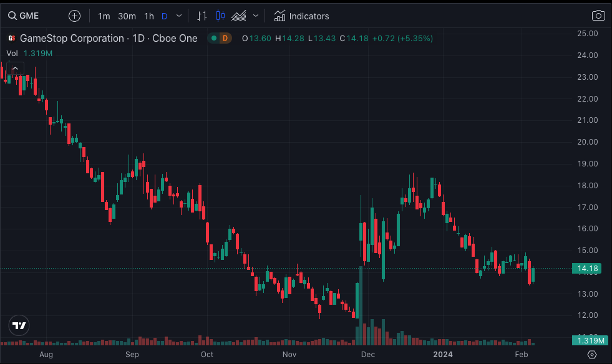Click the green market status dot
Image resolution: width=612 pixels, height=364 pixels.
pyautogui.click(x=214, y=38)
